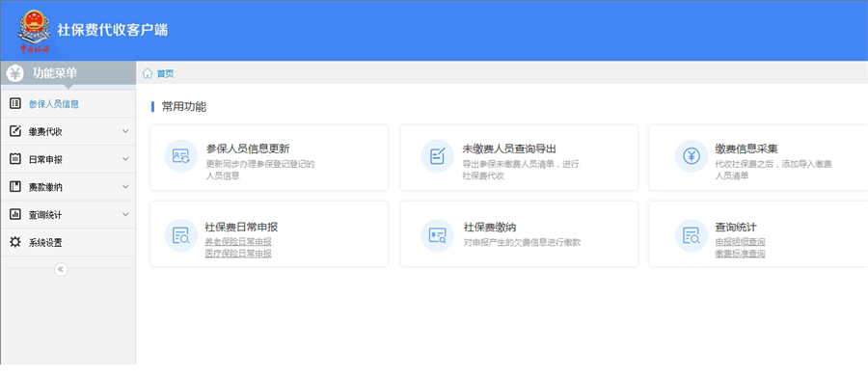
Task: Open 参保人员信息 in the sidebar menu
Action: (x=68, y=103)
